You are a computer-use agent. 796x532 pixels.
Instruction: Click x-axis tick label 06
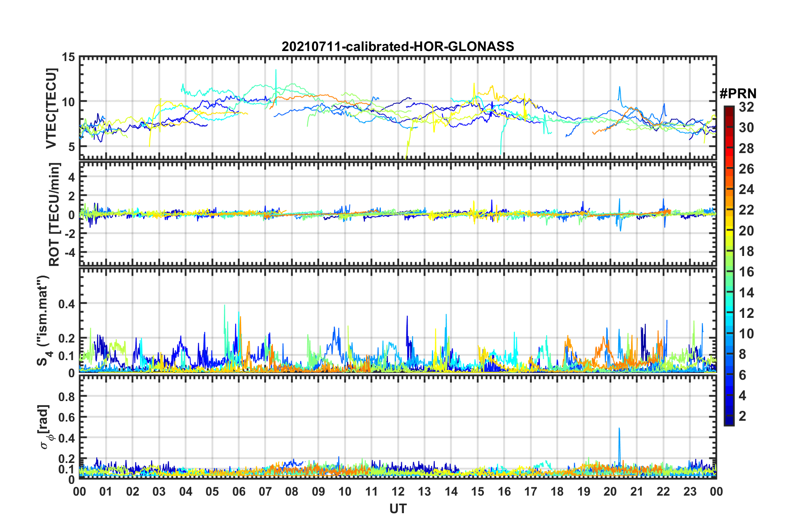click(239, 491)
